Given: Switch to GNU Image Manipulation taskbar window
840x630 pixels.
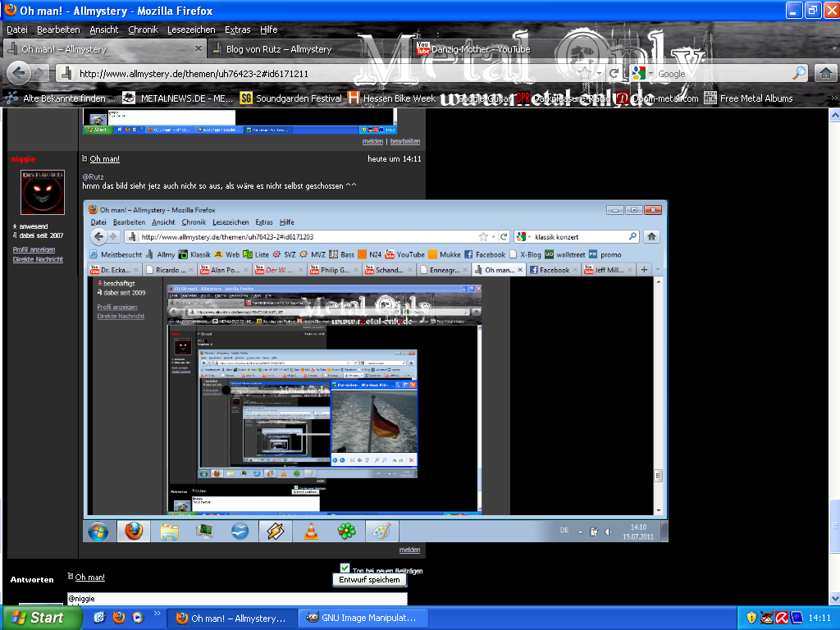Looking at the screenshot, I should click(x=363, y=618).
